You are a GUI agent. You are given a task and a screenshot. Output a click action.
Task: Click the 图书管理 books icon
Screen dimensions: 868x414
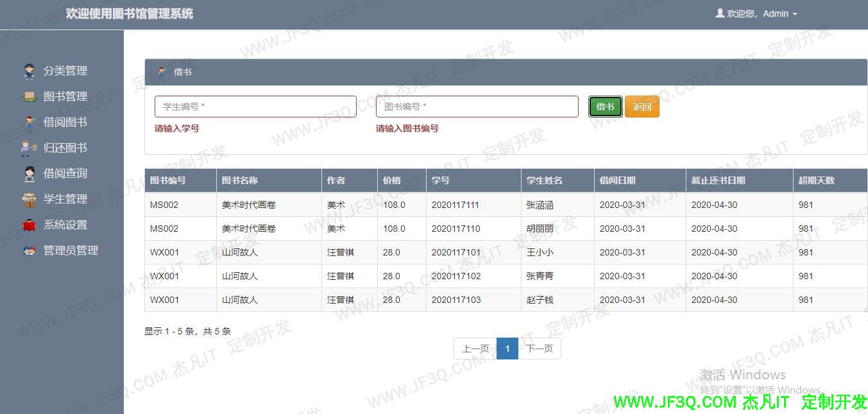[29, 97]
